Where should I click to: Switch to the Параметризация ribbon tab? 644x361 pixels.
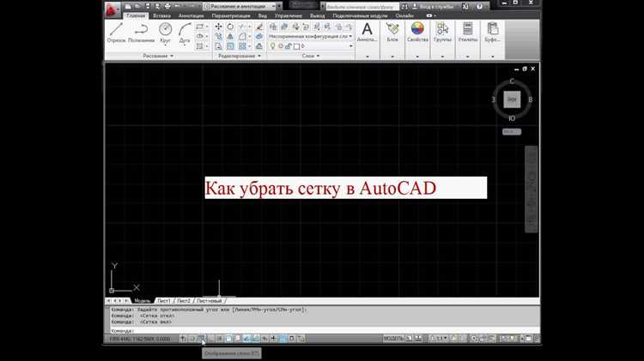[231, 15]
